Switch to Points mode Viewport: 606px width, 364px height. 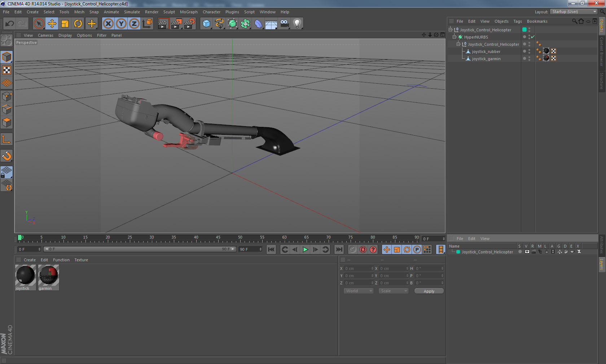click(x=6, y=97)
